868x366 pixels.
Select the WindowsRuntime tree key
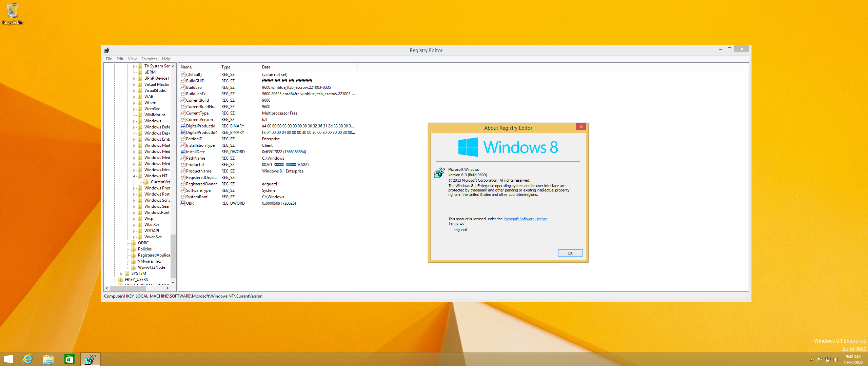(157, 212)
